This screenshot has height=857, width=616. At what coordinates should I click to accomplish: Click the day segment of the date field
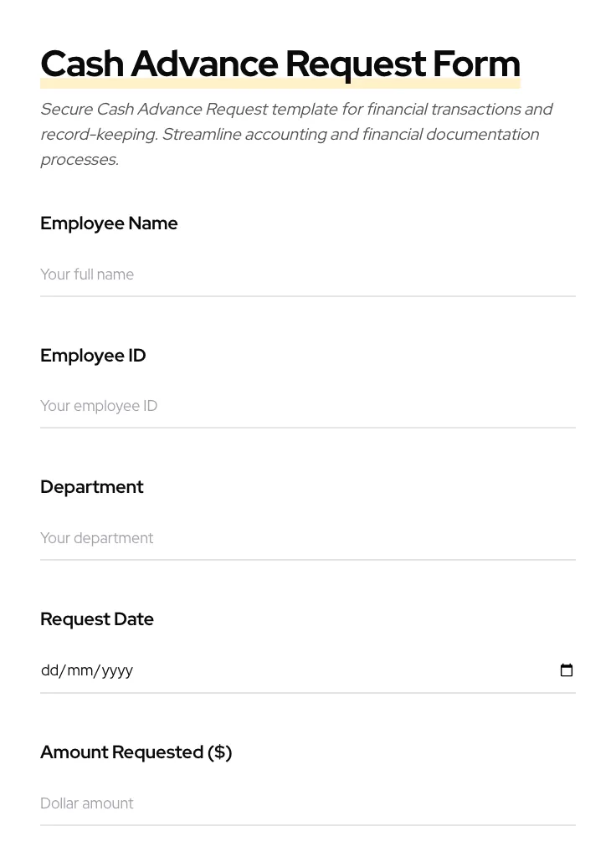point(49,670)
